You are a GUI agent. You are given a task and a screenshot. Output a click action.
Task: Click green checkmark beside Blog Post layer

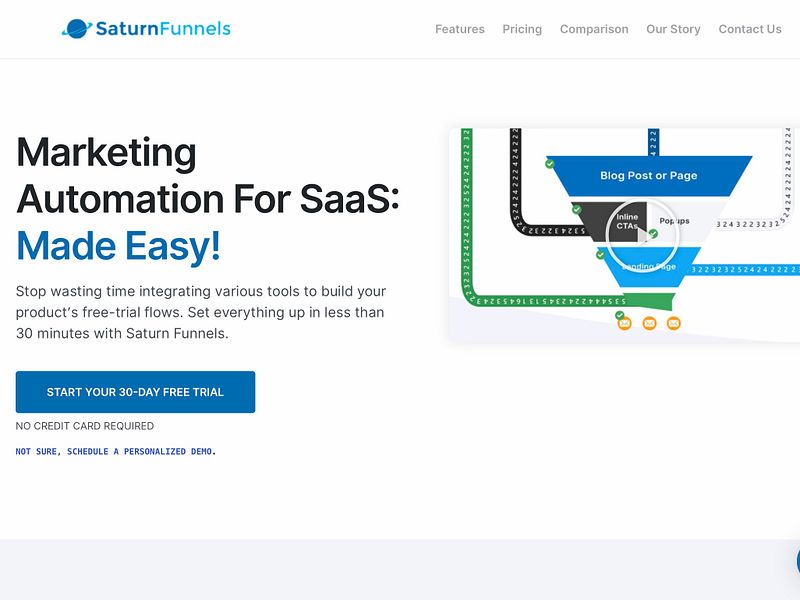point(549,164)
